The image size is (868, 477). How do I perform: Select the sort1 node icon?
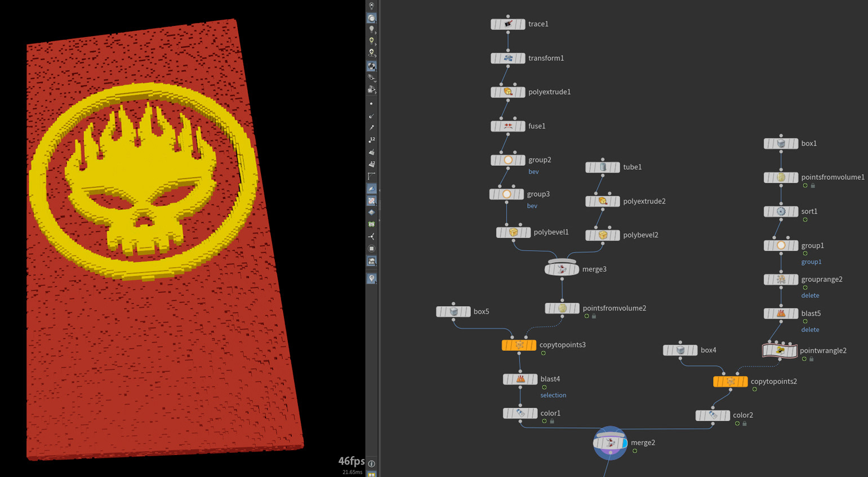[781, 211]
